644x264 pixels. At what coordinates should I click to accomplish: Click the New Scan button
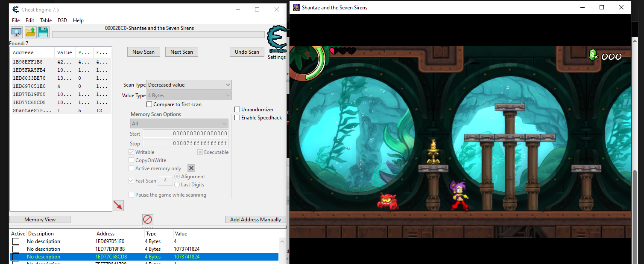point(143,52)
